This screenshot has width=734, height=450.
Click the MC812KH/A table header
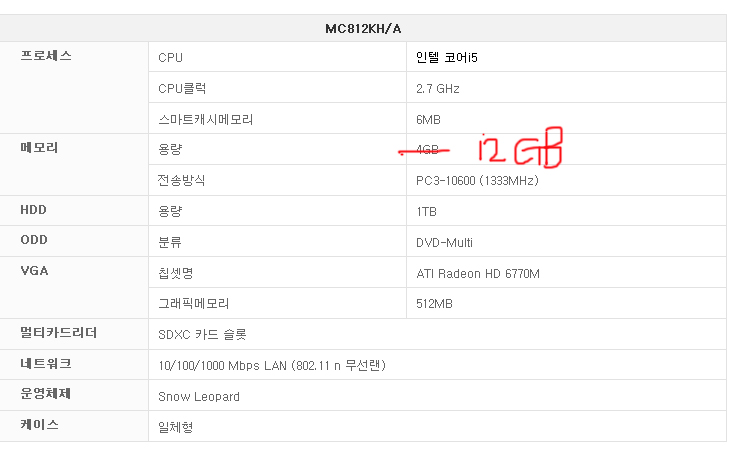(x=363, y=28)
